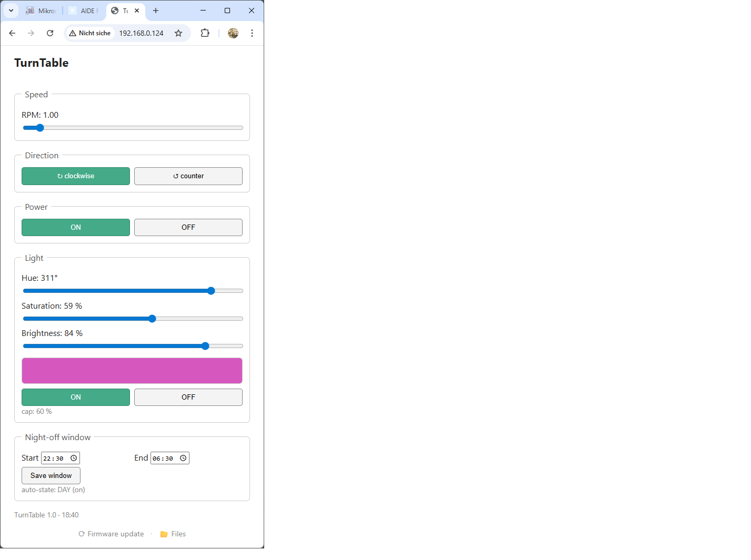This screenshot has width=751, height=560.
Task: Set direction to clockwise
Action: (x=76, y=176)
